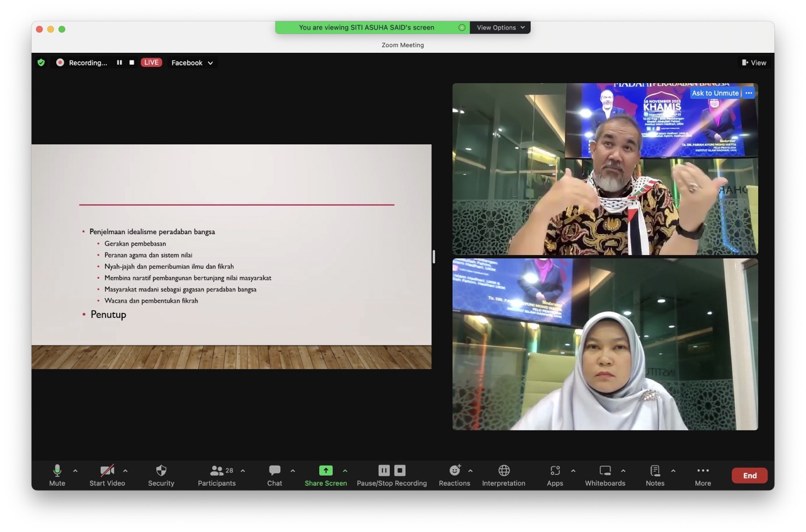The height and width of the screenshot is (532, 806).
Task: Open the Chat panel
Action: tap(275, 475)
